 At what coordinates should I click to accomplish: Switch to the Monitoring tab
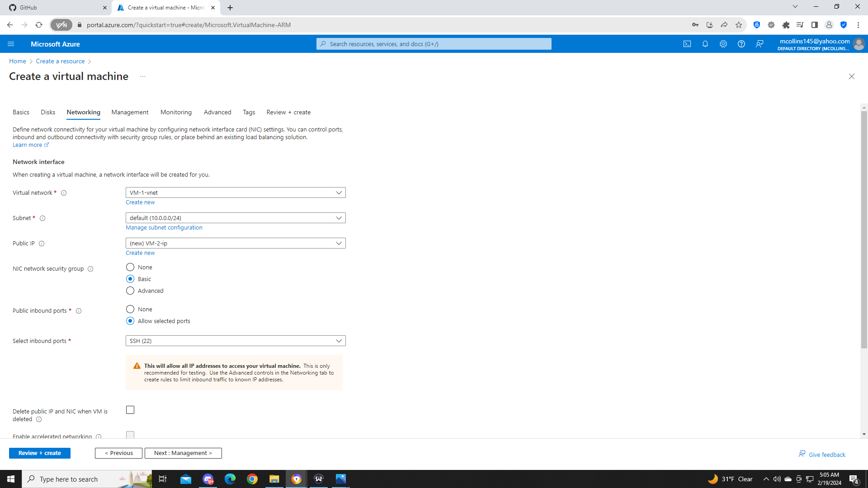(176, 112)
